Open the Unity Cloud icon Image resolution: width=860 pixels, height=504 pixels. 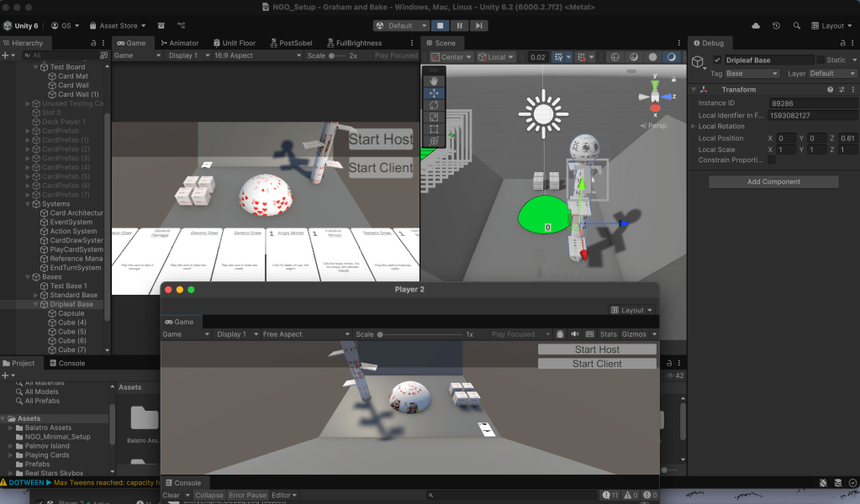756,26
